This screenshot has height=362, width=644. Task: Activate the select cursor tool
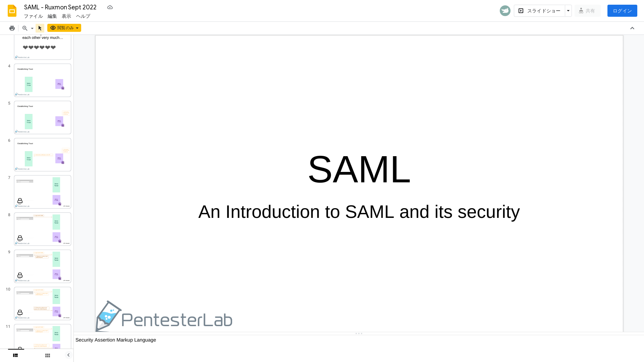[40, 28]
